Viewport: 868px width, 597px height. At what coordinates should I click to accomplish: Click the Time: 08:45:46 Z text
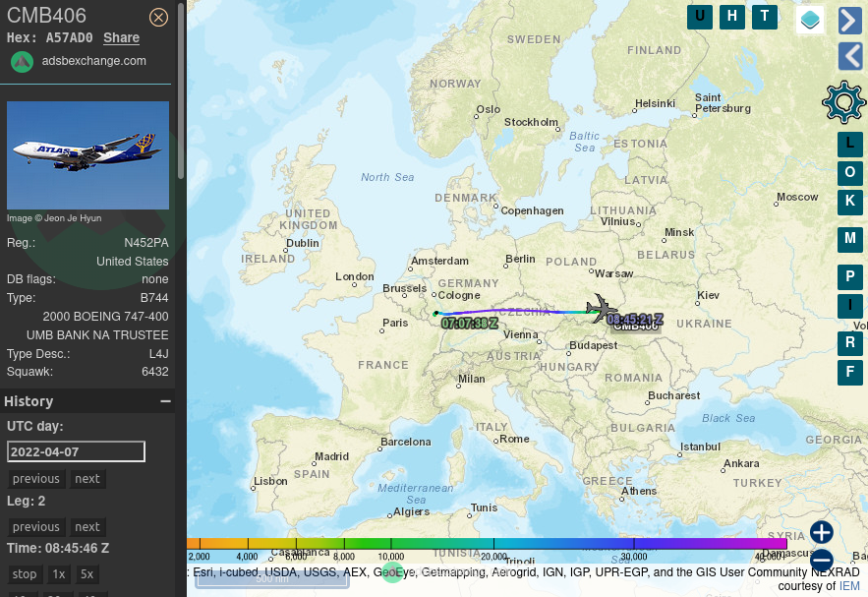click(x=58, y=548)
